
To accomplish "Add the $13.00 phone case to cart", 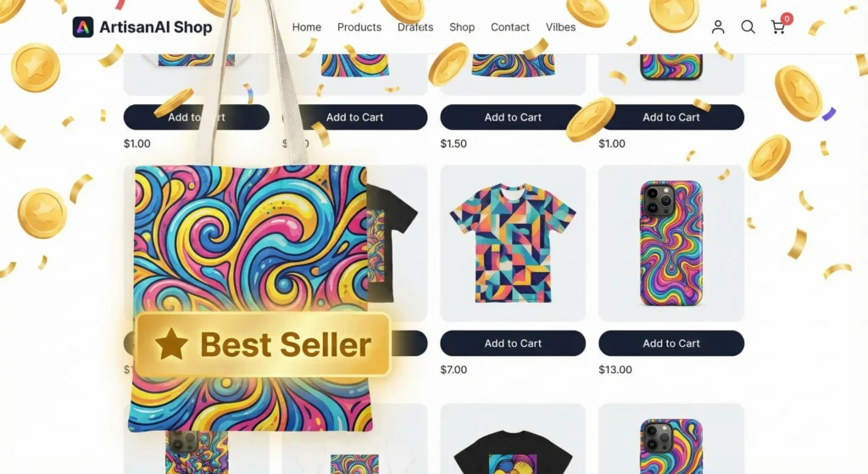I will pos(671,343).
